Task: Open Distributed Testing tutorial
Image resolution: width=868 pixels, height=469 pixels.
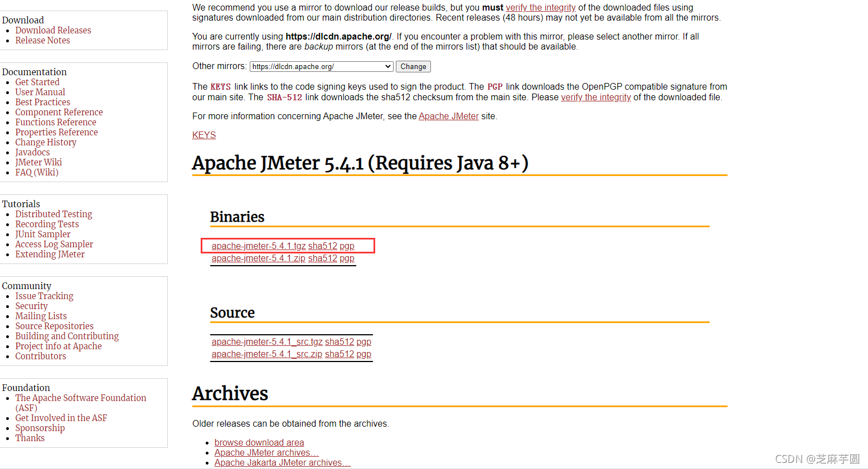Action: point(54,214)
